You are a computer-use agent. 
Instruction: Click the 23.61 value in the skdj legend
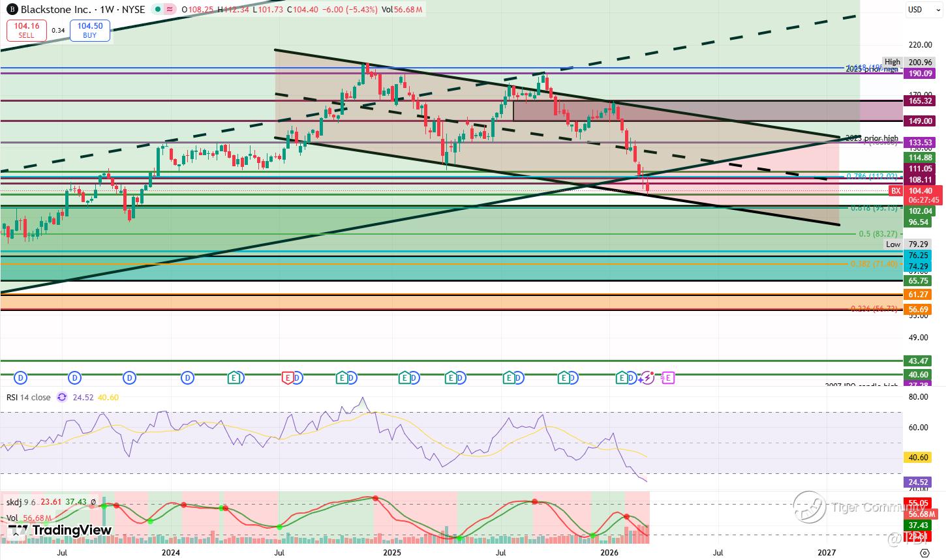click(x=50, y=502)
